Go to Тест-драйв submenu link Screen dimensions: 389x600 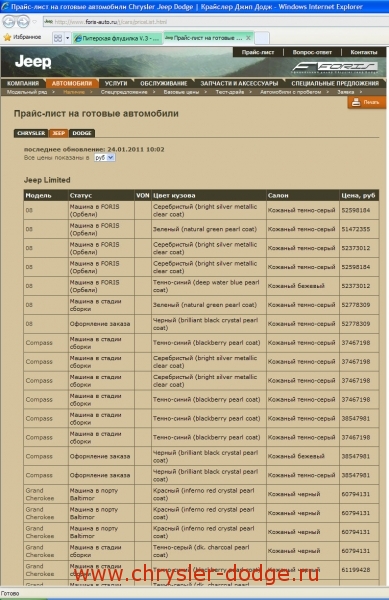click(x=229, y=92)
